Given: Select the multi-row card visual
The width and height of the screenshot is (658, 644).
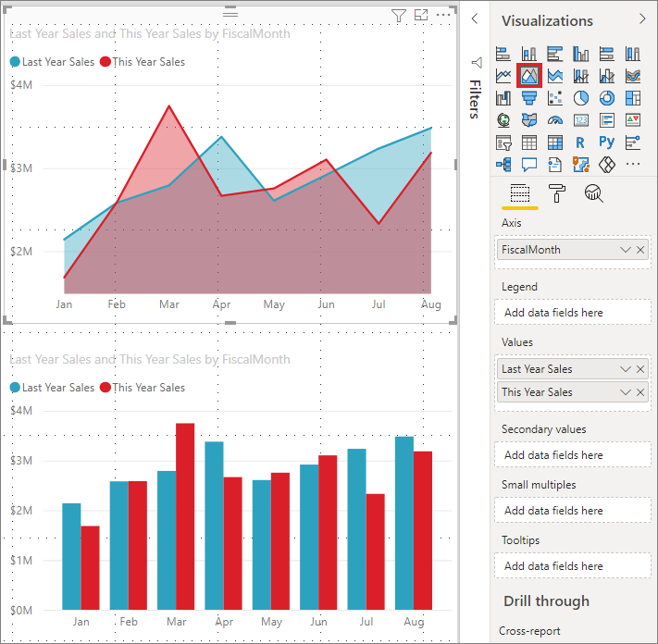Looking at the screenshot, I should click(x=607, y=120).
